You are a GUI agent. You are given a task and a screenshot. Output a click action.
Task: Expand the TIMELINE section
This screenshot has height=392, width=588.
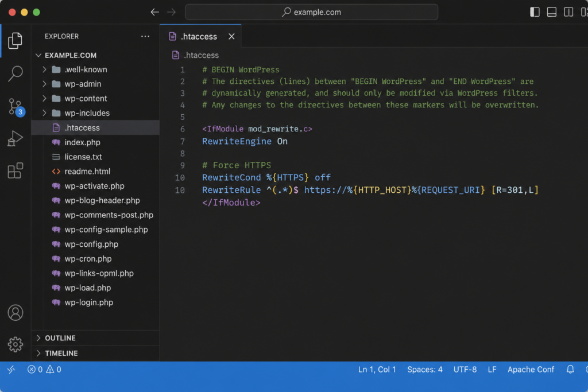[96, 354]
